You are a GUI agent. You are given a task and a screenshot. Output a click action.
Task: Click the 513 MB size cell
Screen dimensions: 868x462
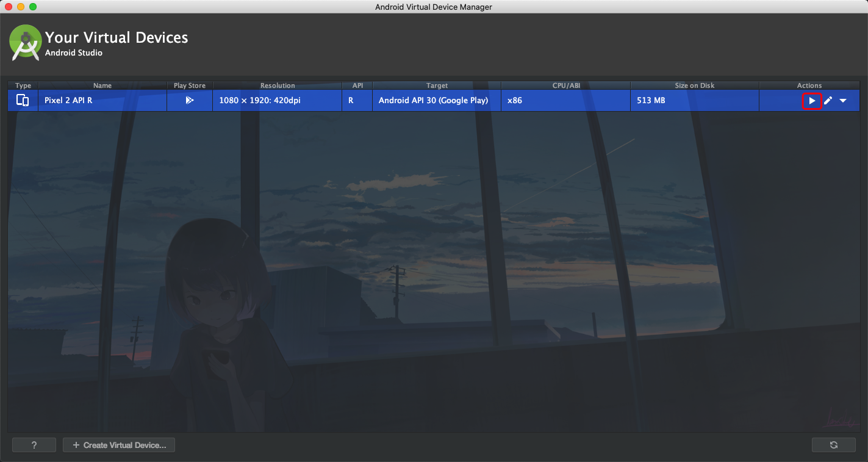695,100
